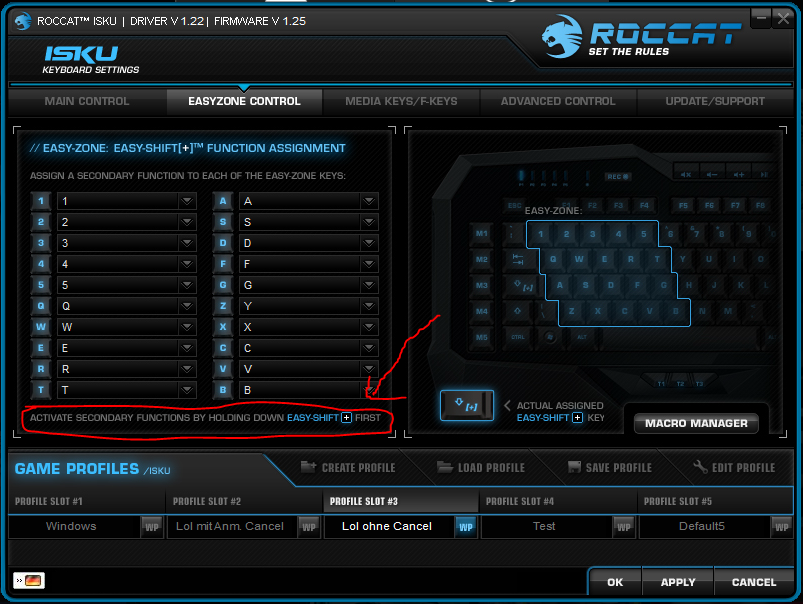Click the Lol mit Anm. Cancel profile name
Viewport: 803px width, 604px height.
coord(229,526)
